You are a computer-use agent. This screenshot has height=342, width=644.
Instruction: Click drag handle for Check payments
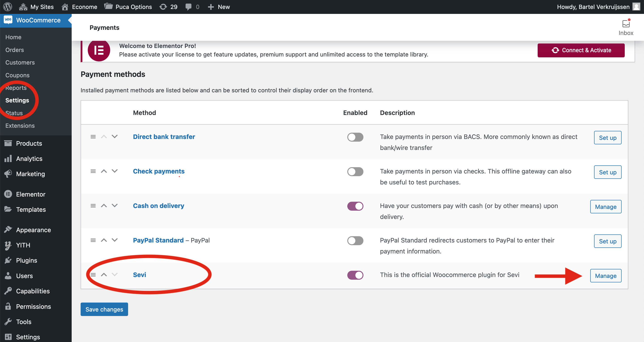coord(93,171)
